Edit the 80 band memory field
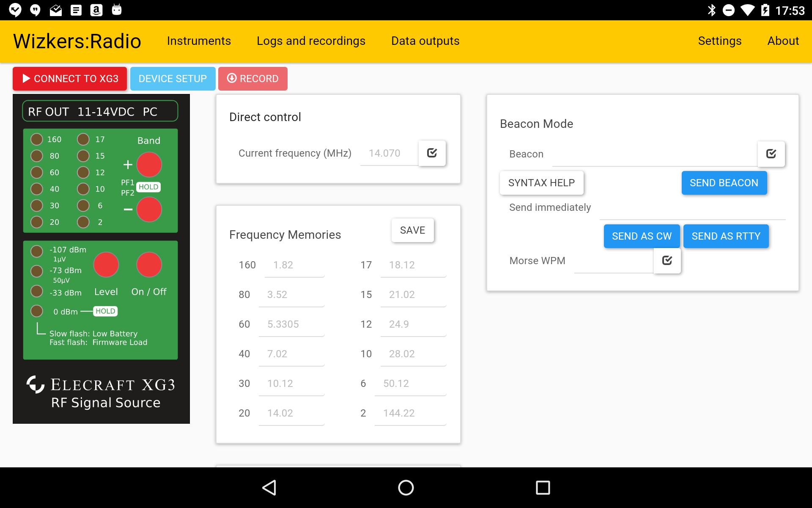Screen dimensions: 812x508 pyautogui.click(x=291, y=295)
